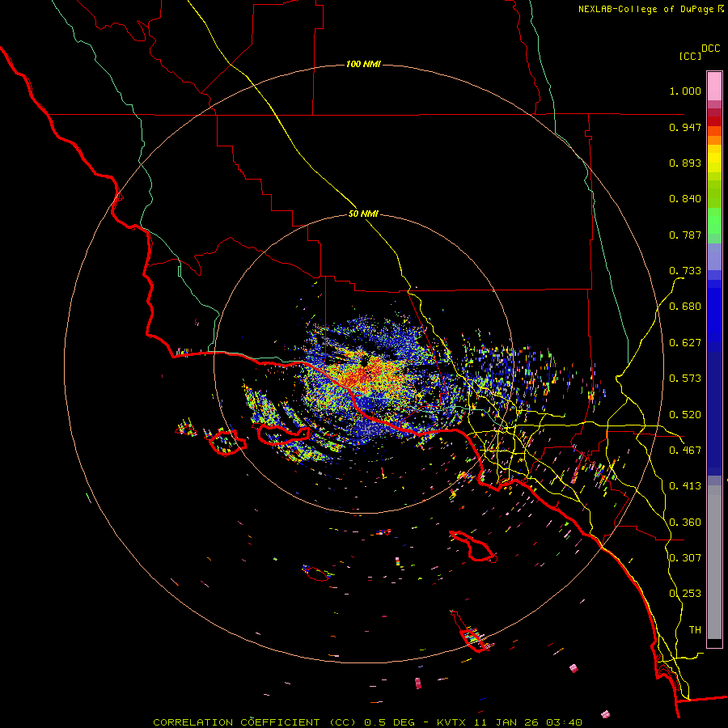Pick the olive-green colorbar swatch near 0.840

pyautogui.click(x=714, y=193)
